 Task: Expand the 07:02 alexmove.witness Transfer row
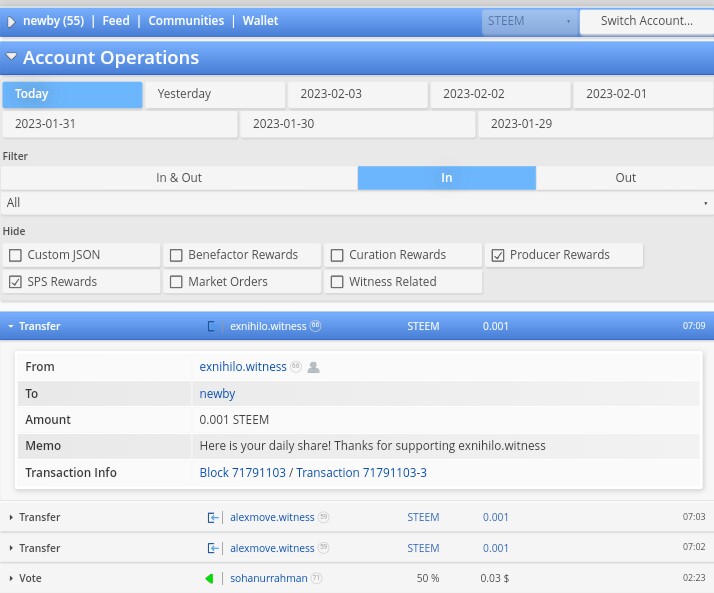(11, 548)
